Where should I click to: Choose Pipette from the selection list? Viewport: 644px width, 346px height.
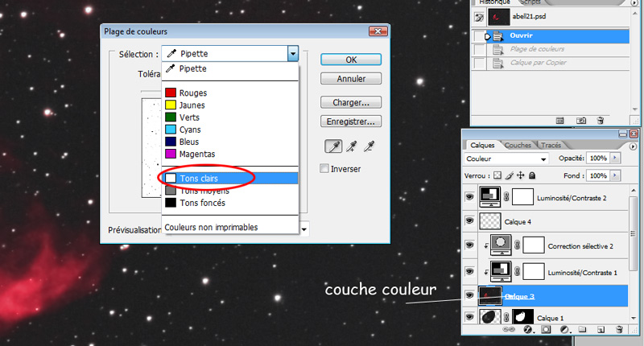click(x=230, y=68)
